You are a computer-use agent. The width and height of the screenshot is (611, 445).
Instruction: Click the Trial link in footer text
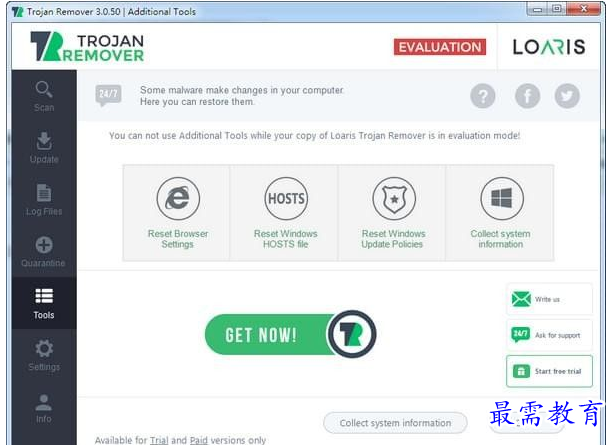pyautogui.click(x=159, y=440)
